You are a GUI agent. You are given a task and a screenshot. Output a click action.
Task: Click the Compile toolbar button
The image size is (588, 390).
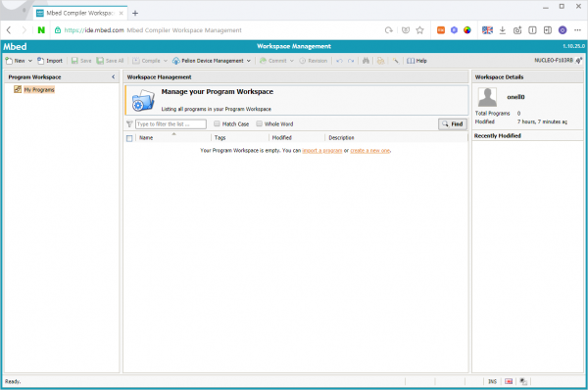tap(146, 61)
